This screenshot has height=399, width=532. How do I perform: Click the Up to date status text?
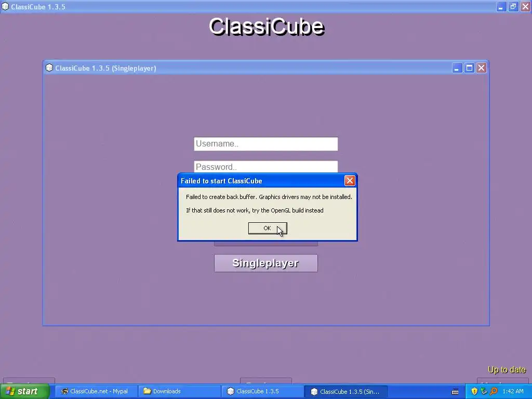coord(507,369)
